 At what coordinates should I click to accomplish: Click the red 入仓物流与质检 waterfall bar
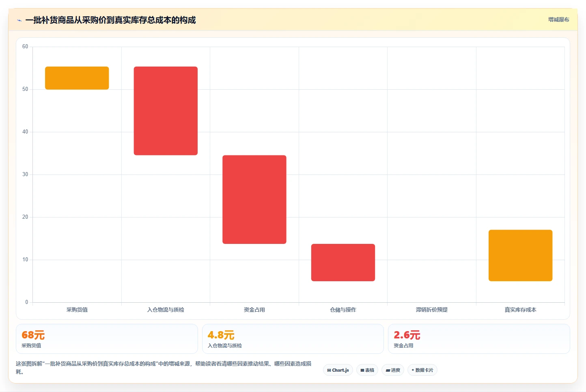[x=166, y=111]
